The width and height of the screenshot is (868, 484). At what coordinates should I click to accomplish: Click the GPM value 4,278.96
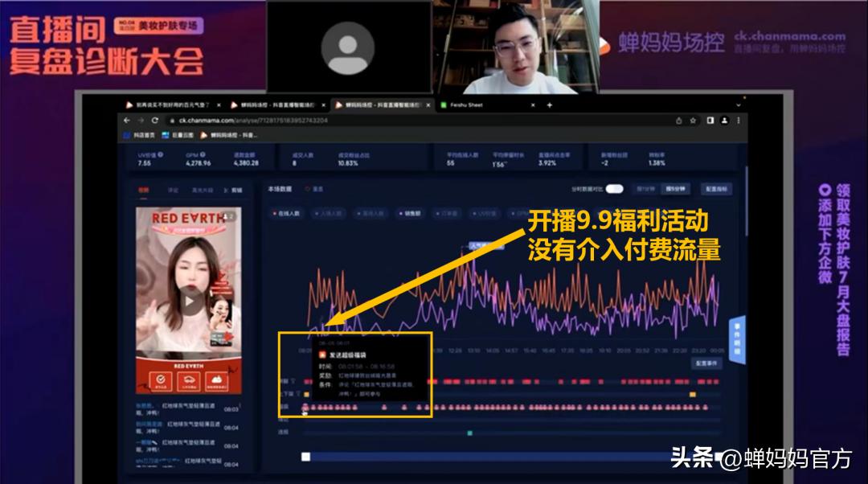(x=199, y=163)
